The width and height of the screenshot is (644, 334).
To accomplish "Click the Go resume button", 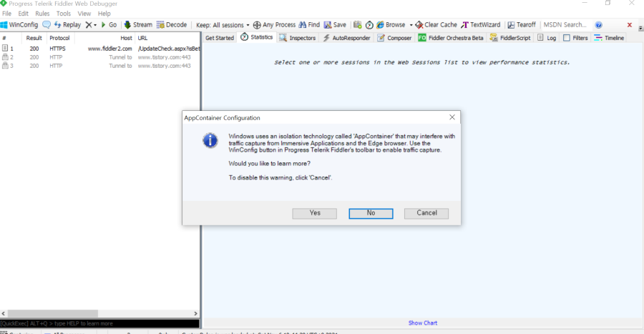I will (x=109, y=24).
